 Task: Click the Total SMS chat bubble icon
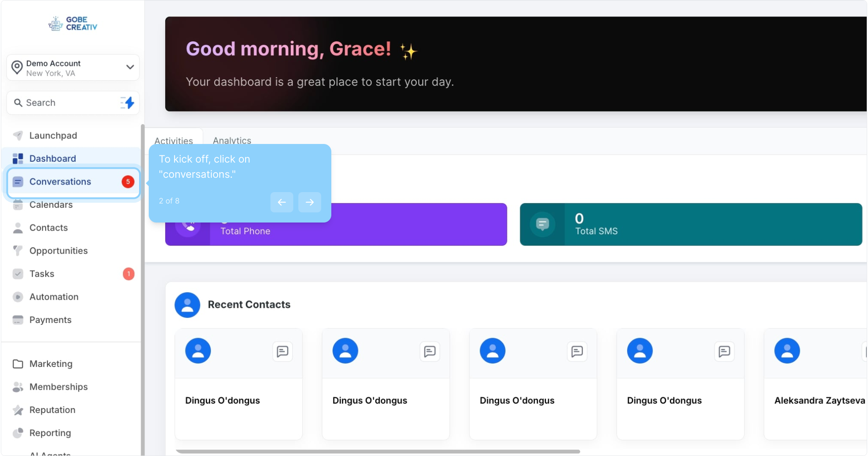(542, 224)
